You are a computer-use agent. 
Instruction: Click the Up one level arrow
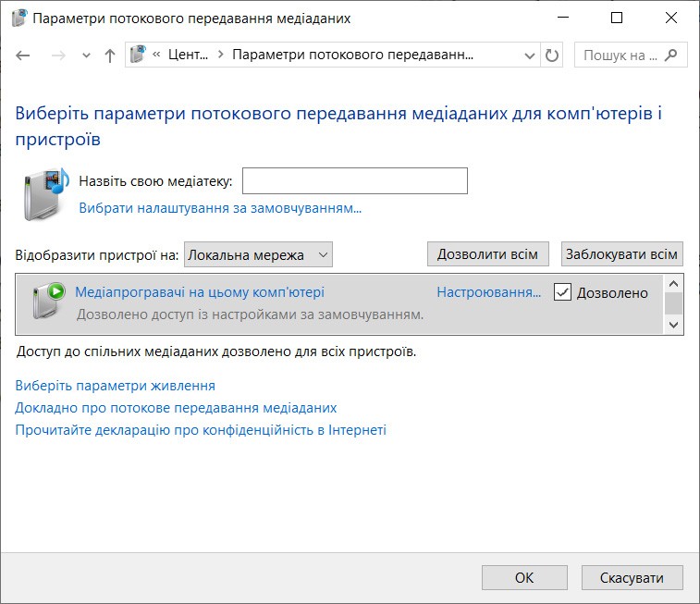(110, 55)
